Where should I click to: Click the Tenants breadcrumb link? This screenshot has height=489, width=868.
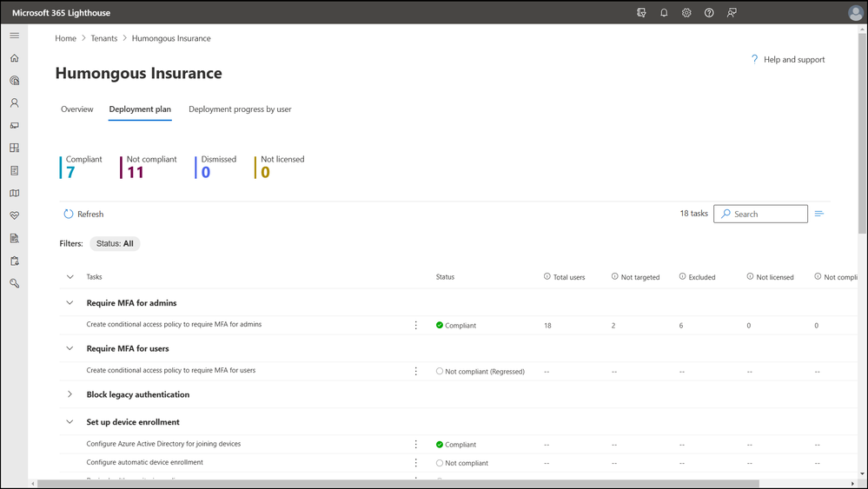[103, 38]
